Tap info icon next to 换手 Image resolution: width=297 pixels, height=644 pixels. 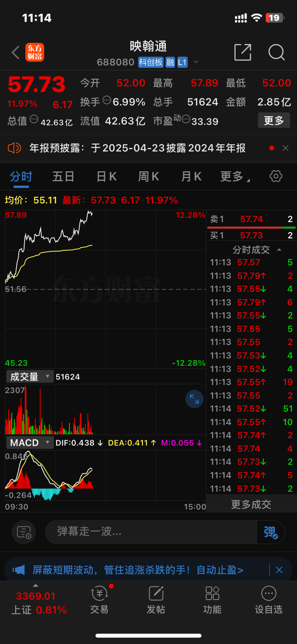107,100
